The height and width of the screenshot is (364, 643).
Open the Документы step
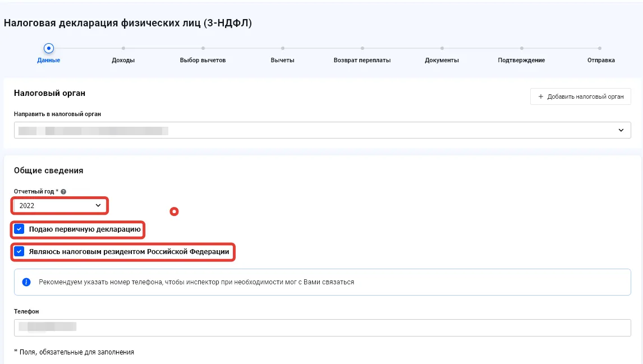(442, 60)
